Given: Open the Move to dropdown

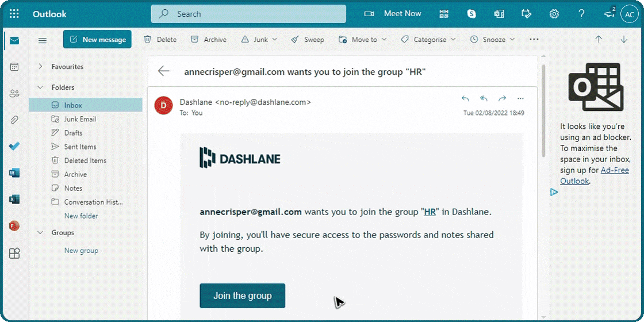Looking at the screenshot, I should (363, 40).
